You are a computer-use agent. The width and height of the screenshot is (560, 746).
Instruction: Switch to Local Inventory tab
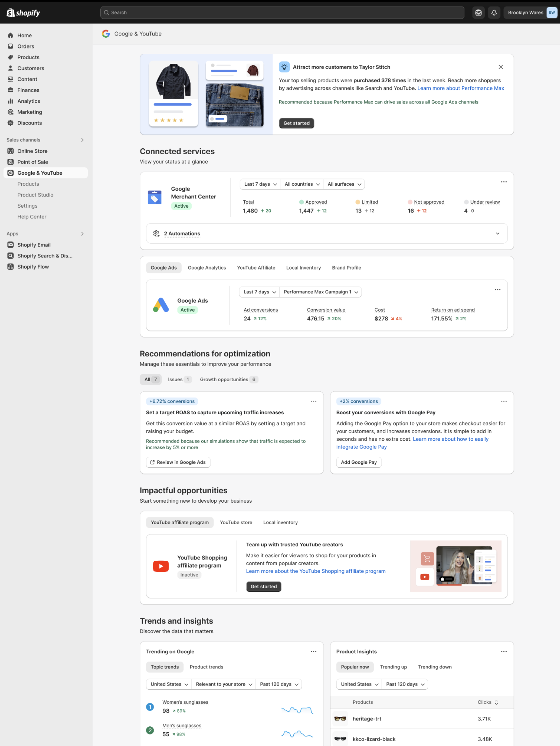pos(303,268)
